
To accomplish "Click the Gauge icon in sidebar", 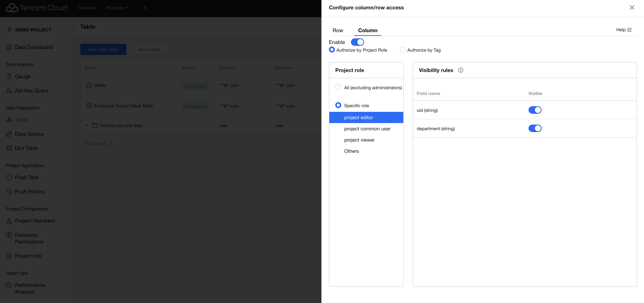I will (x=9, y=76).
